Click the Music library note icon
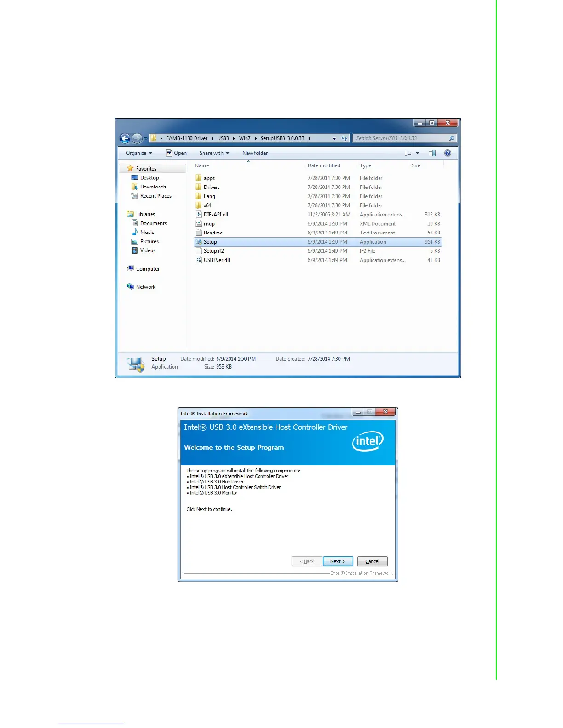The image size is (563, 728). [x=134, y=232]
